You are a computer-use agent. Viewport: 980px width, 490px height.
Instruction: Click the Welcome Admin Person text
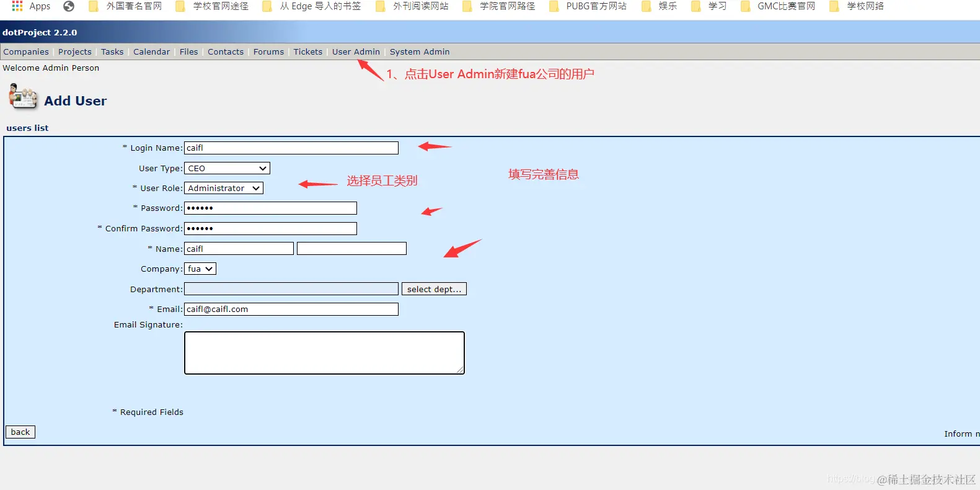coord(51,68)
